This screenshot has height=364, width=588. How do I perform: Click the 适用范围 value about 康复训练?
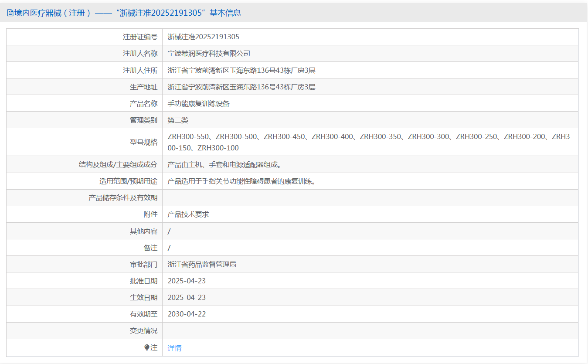pos(241,181)
